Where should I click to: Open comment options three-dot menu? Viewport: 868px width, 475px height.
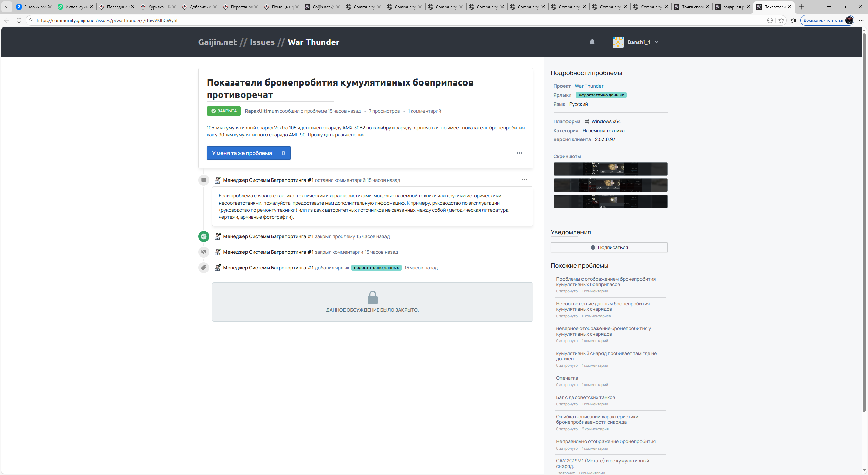(x=524, y=179)
